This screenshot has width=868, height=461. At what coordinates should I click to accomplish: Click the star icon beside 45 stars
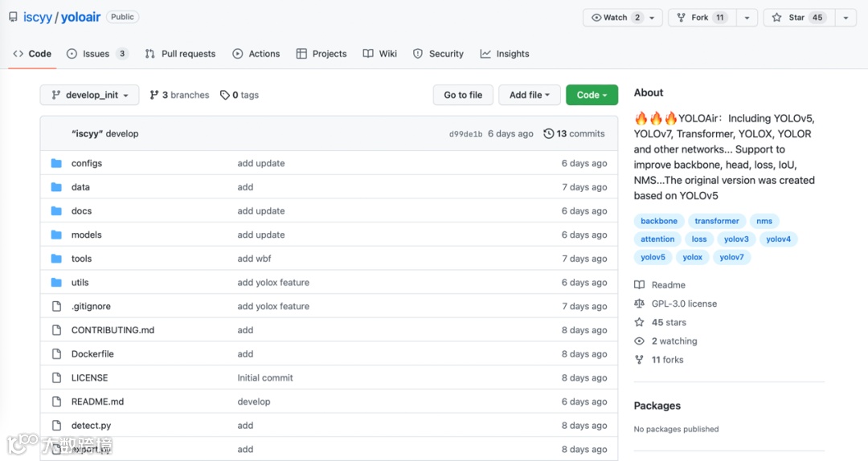640,322
